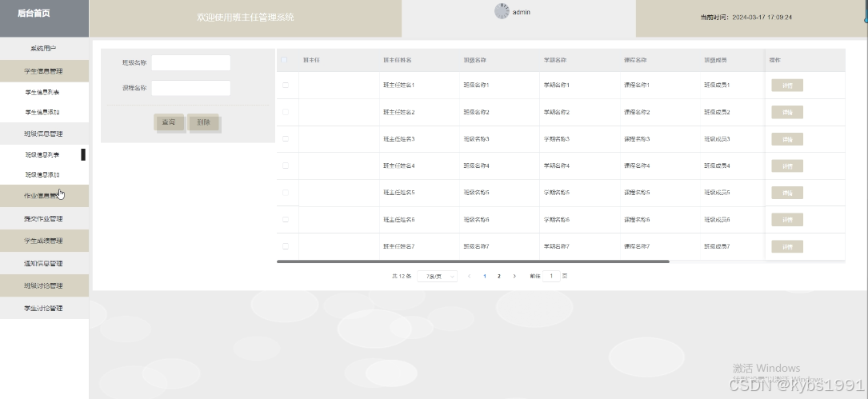Click the 班级成员 column header
The width and height of the screenshot is (868, 399).
coord(715,60)
